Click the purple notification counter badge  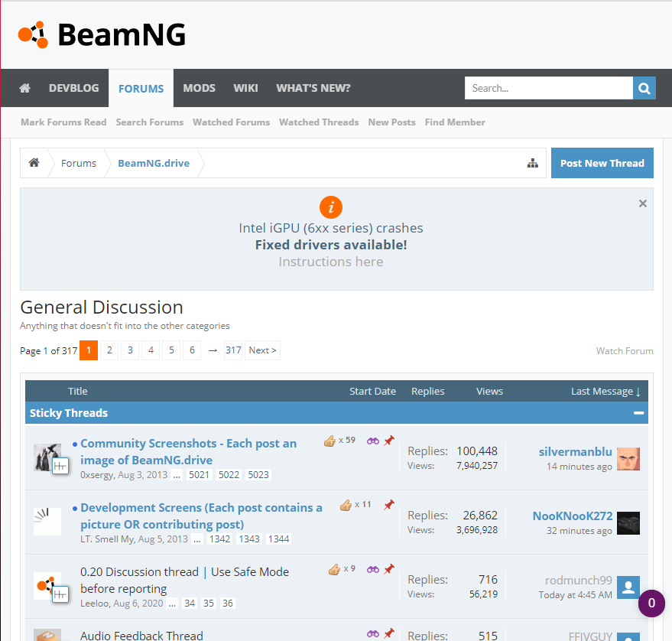(651, 604)
